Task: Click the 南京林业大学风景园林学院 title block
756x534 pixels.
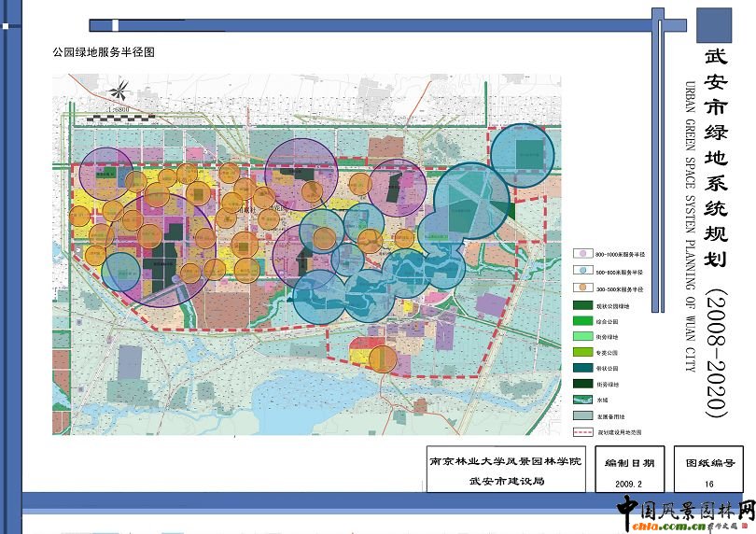Action: pyautogui.click(x=505, y=461)
